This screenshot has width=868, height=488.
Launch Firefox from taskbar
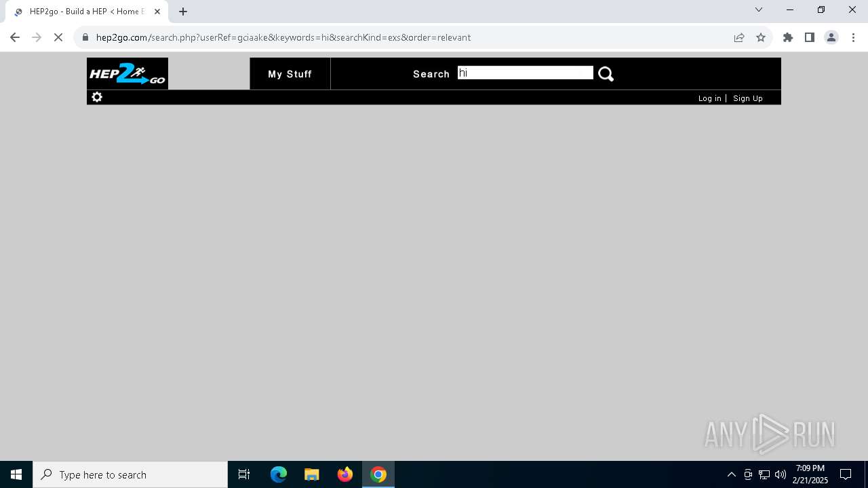tap(345, 474)
